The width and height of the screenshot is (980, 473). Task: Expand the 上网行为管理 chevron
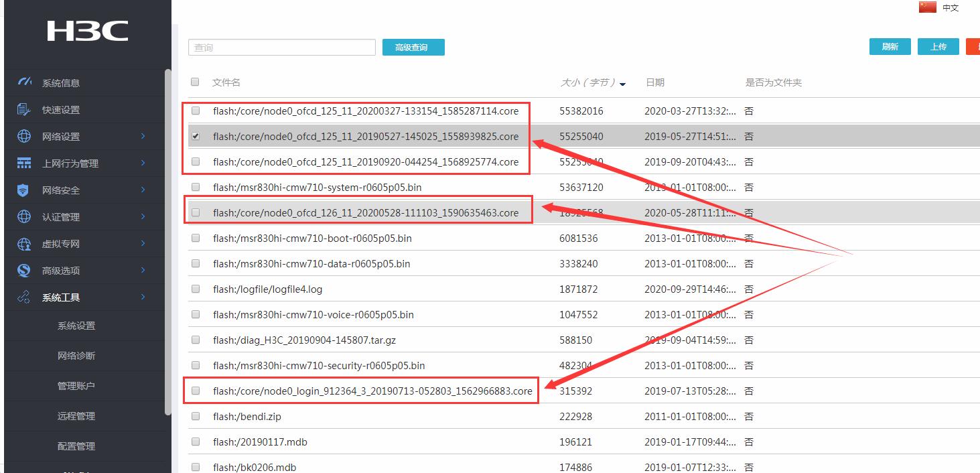143,163
